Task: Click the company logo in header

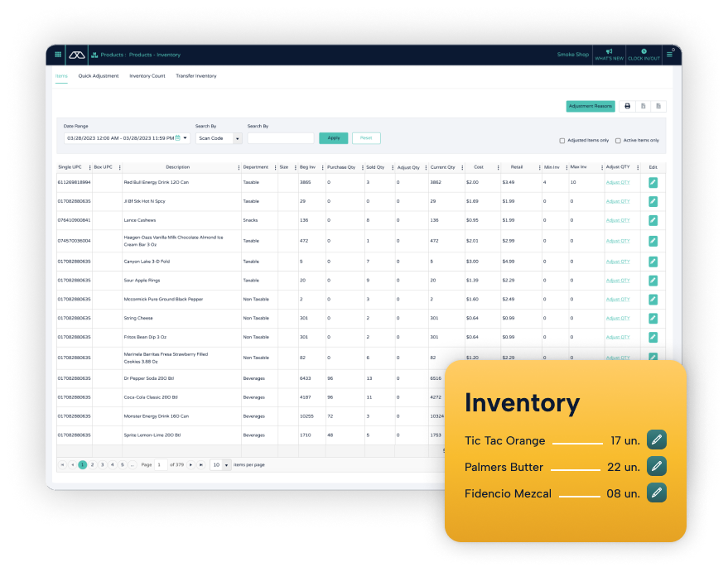Action: [x=76, y=55]
